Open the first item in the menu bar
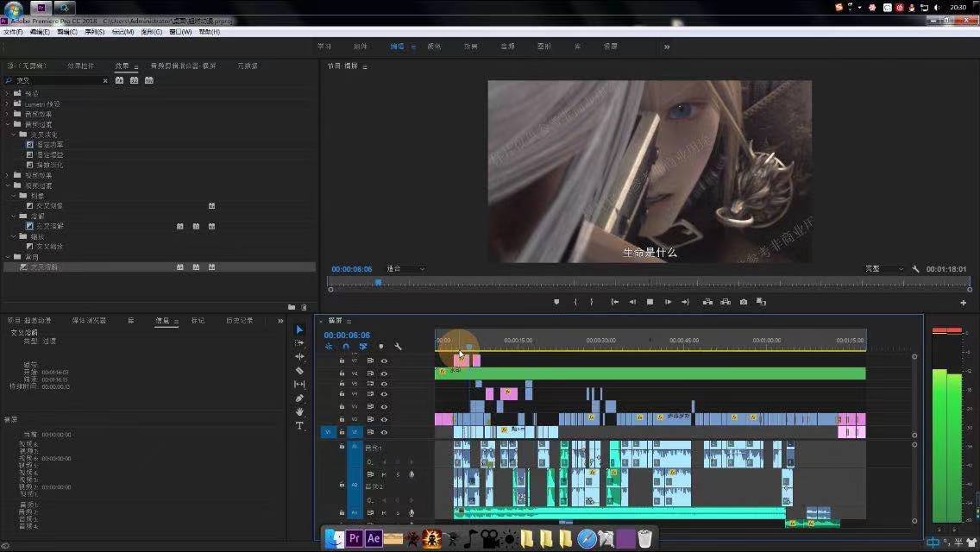The image size is (980, 552). click(x=12, y=32)
